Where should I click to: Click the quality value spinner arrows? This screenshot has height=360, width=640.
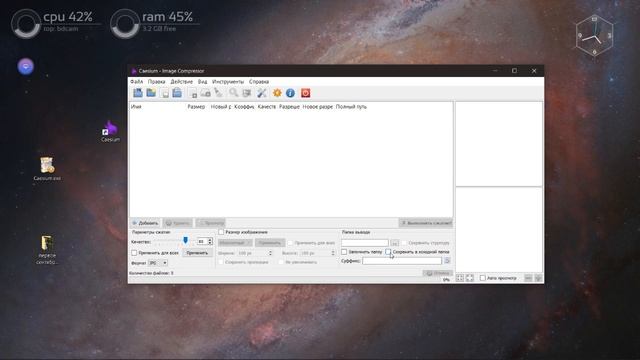[x=210, y=242]
